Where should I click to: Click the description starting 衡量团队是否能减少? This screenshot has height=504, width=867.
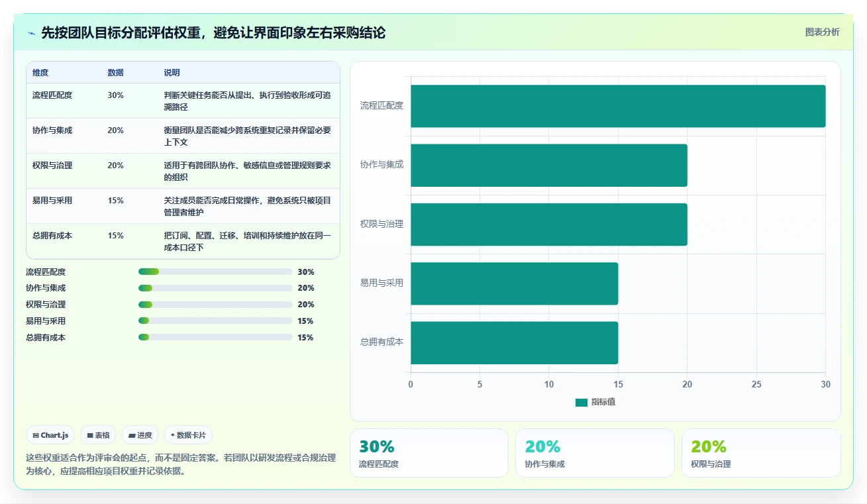click(248, 136)
